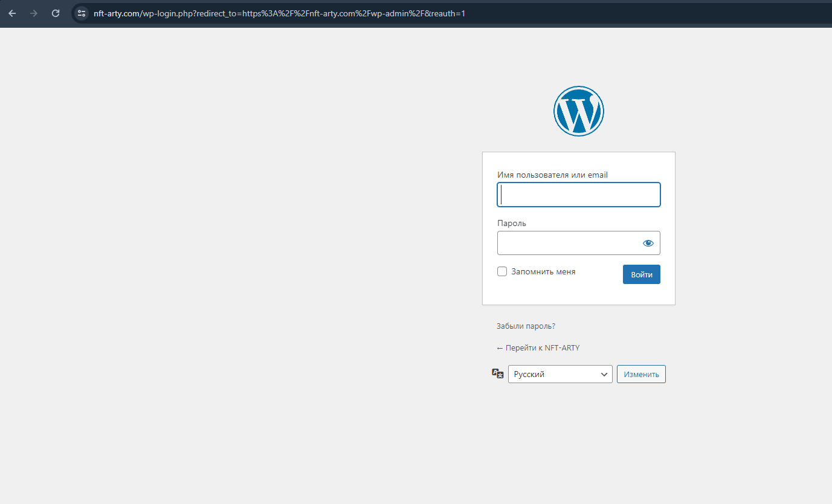832x504 pixels.
Task: Click the Запомнить меня label text
Action: (x=543, y=271)
